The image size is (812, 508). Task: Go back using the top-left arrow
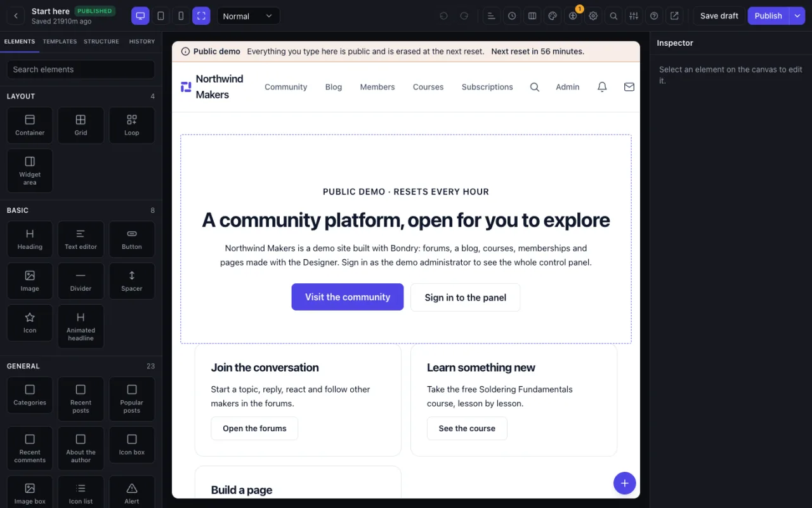[x=15, y=16]
